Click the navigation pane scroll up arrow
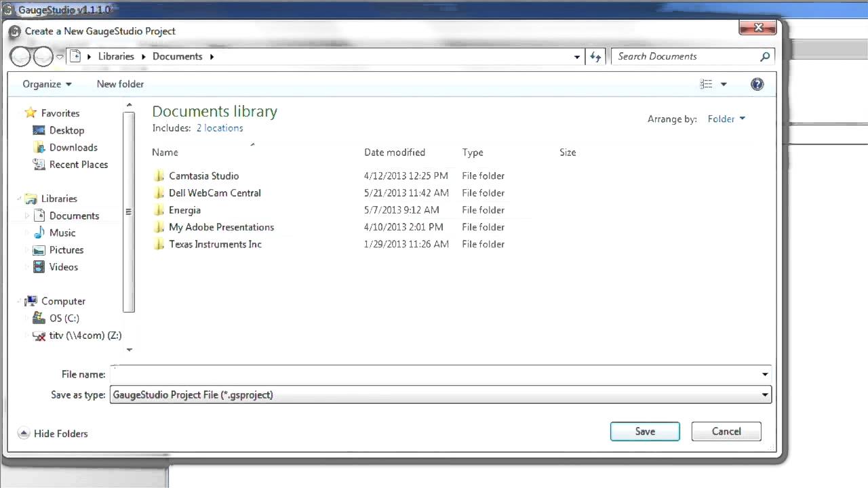The height and width of the screenshot is (488, 868). [x=129, y=106]
